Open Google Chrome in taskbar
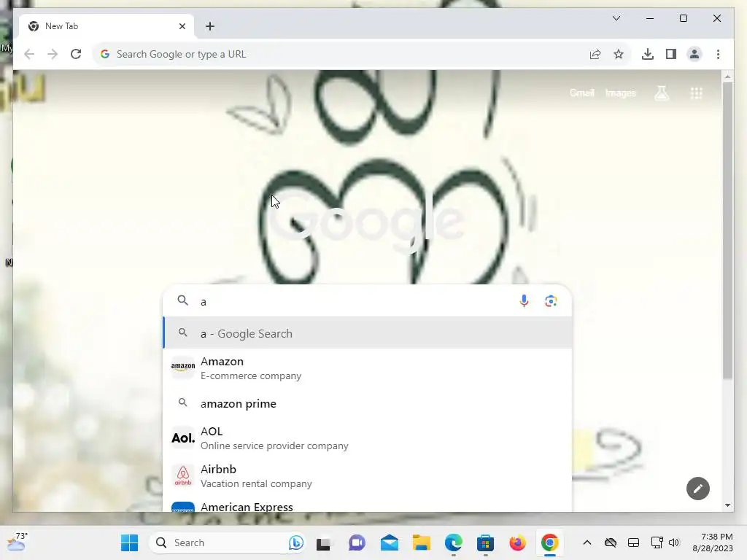This screenshot has width=747, height=560. pyautogui.click(x=549, y=542)
